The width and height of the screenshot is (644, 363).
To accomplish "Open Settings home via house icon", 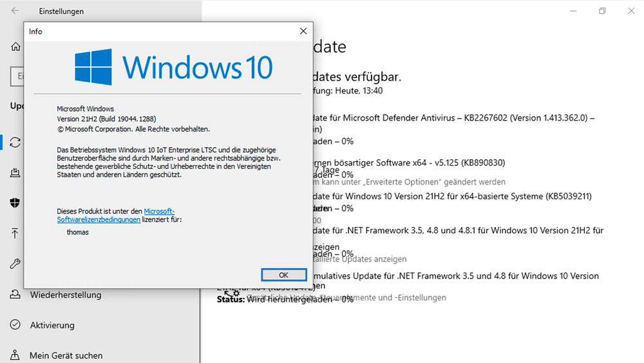I will [x=15, y=47].
